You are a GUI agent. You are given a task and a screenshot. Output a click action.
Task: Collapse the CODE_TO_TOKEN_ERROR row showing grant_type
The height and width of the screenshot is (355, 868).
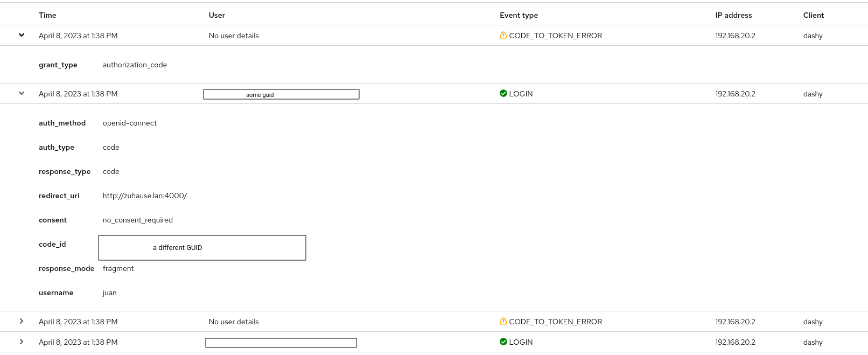click(x=22, y=36)
